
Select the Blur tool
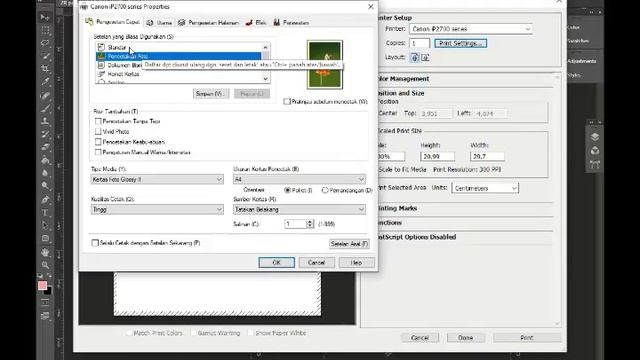45,173
